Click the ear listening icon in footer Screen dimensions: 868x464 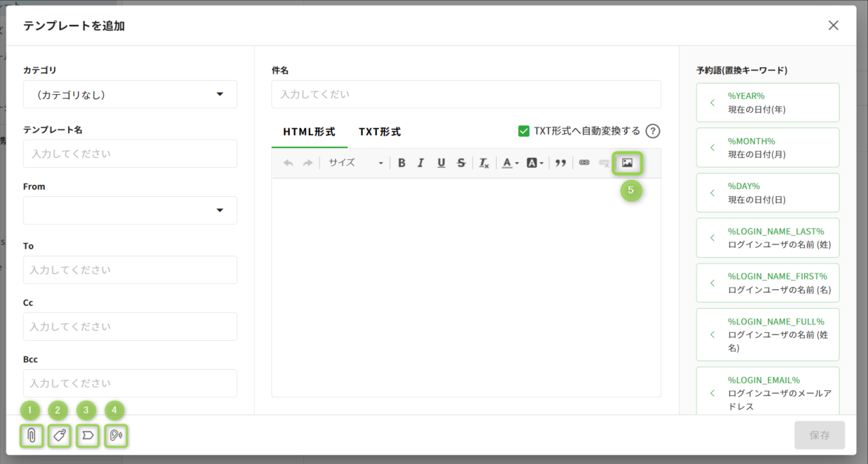115,436
